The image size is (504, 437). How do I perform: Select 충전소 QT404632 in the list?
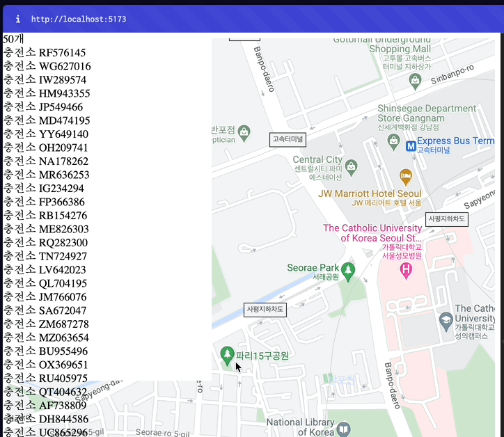point(45,392)
